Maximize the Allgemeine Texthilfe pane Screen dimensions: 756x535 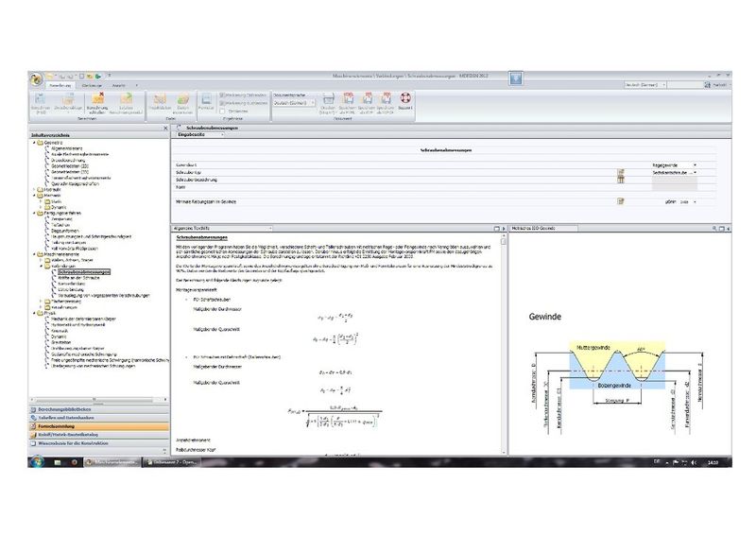[497, 228]
